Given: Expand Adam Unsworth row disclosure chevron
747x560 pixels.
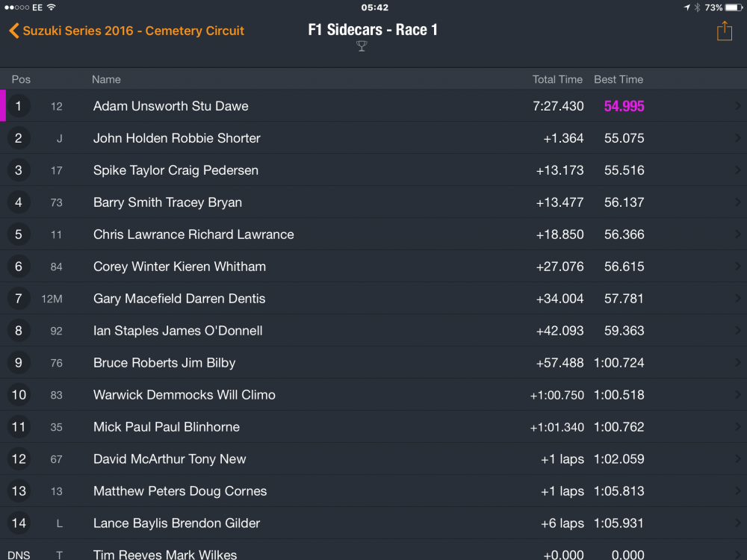Looking at the screenshot, I should 738,106.
